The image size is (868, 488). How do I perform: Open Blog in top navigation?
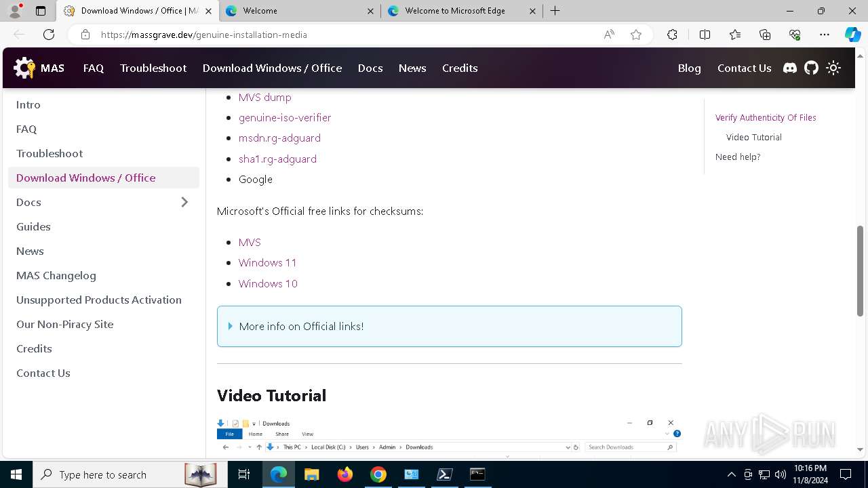(x=689, y=68)
